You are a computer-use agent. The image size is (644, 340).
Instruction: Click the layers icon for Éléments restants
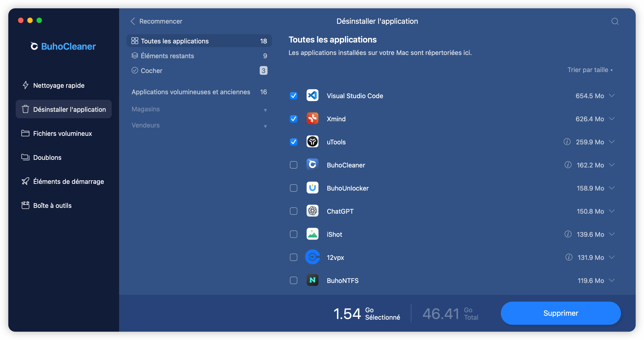[x=135, y=55]
